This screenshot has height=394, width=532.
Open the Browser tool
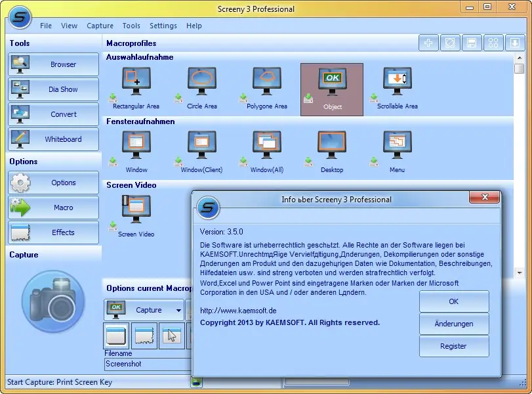54,64
